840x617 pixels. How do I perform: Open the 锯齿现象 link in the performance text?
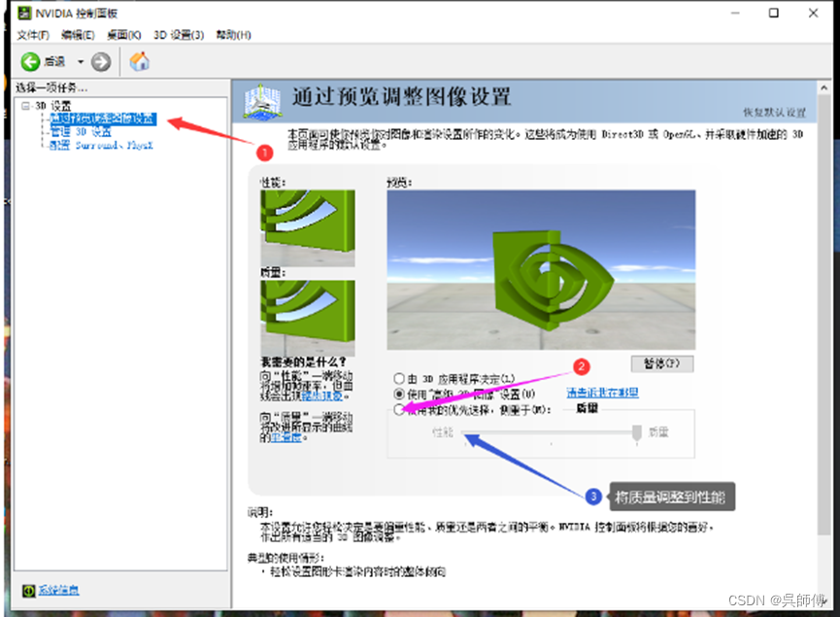click(321, 396)
